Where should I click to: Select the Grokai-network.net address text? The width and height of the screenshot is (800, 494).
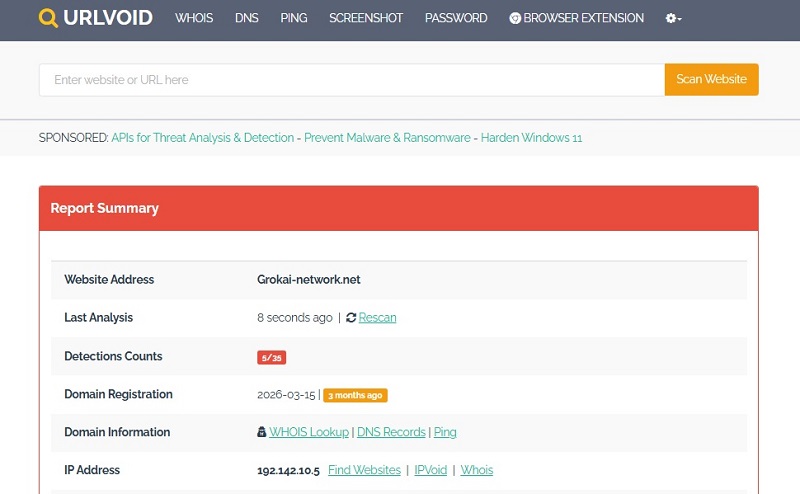309,280
